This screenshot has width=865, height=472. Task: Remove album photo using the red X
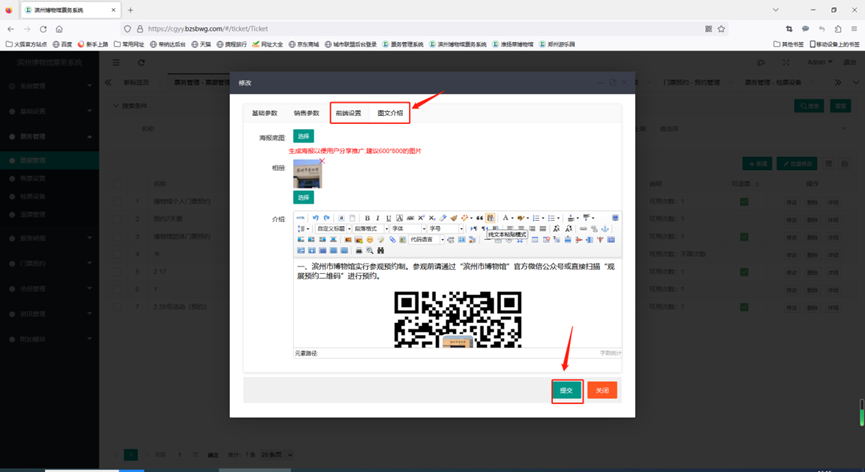(322, 161)
